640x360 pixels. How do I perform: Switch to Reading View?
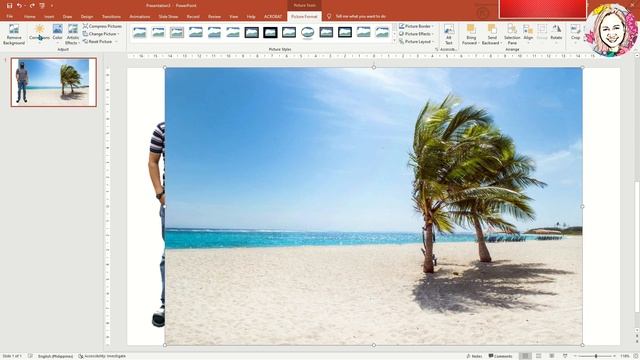point(552,356)
